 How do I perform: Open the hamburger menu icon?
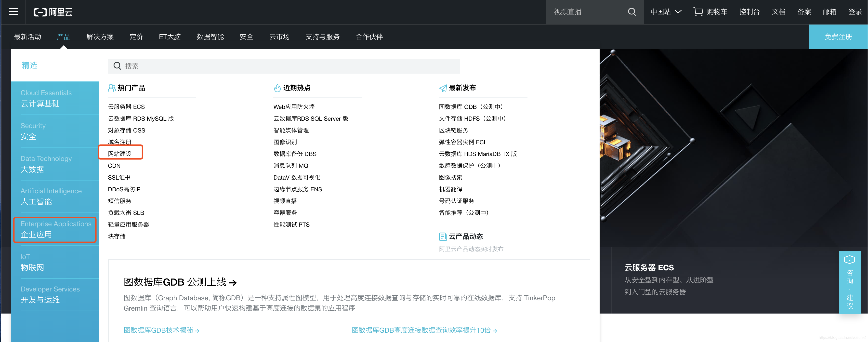click(13, 12)
